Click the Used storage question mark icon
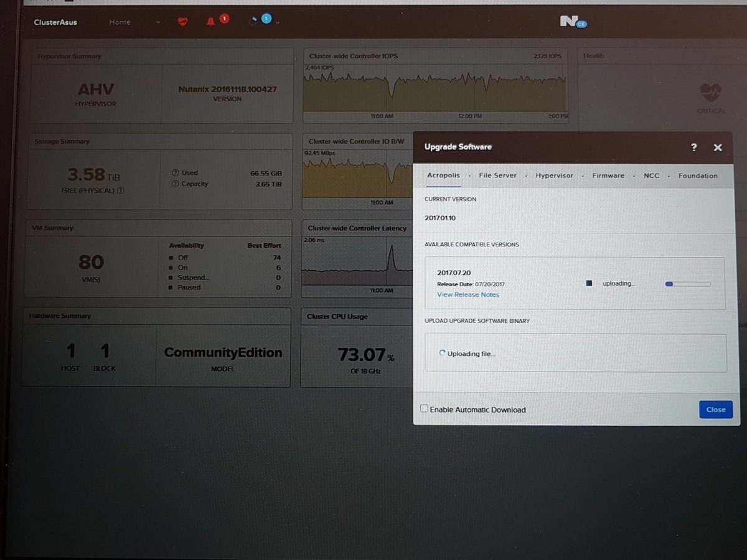747x560 pixels. pyautogui.click(x=176, y=173)
